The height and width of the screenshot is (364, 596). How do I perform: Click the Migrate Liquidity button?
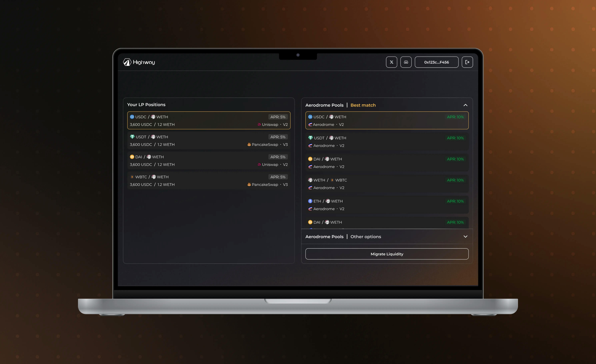click(x=387, y=254)
